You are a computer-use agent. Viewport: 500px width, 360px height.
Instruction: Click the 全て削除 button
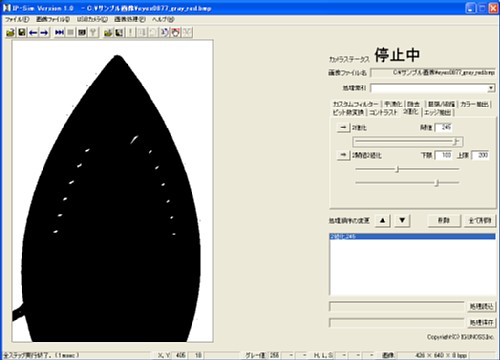pos(480,220)
